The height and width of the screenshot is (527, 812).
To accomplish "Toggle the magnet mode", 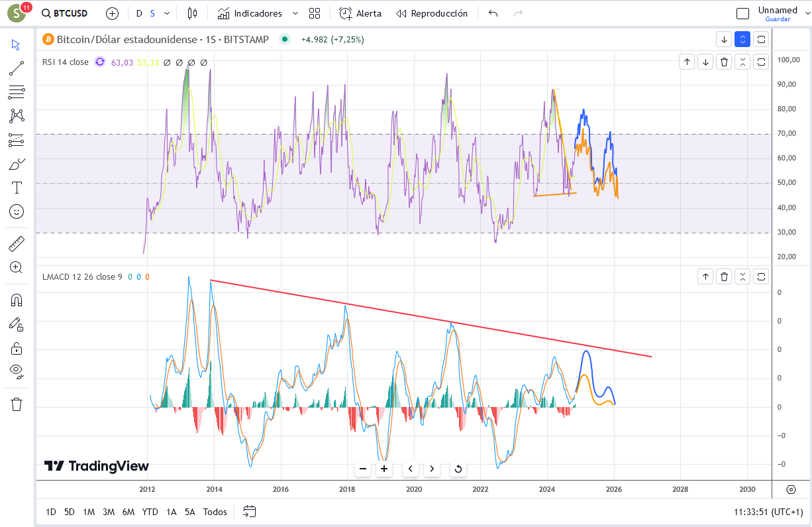I will (17, 300).
